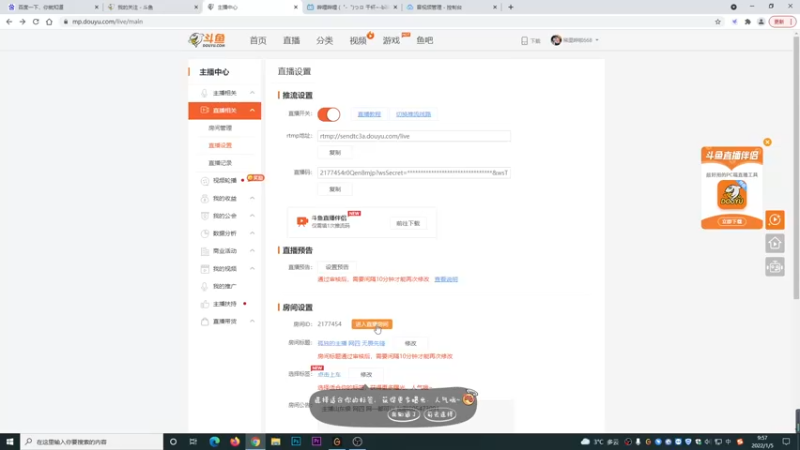Click the Edge icon in taskbar
800x450 pixels.
[214, 441]
